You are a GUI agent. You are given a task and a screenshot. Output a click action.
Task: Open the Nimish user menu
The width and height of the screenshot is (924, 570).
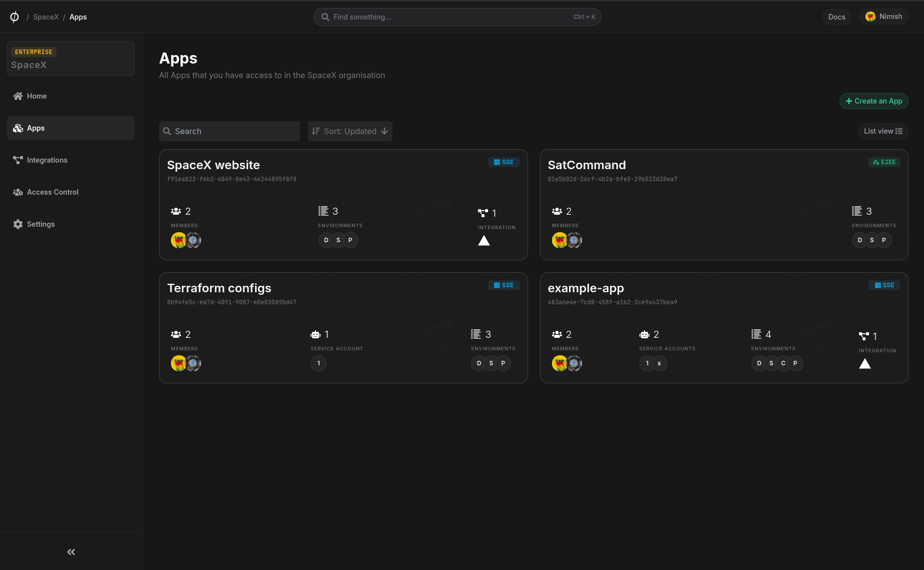[883, 17]
